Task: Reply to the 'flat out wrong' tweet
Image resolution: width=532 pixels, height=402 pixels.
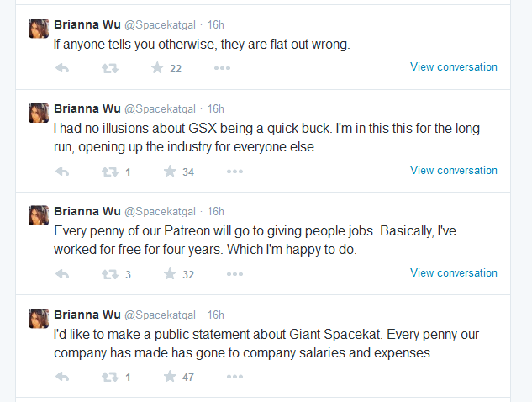Action: click(62, 68)
